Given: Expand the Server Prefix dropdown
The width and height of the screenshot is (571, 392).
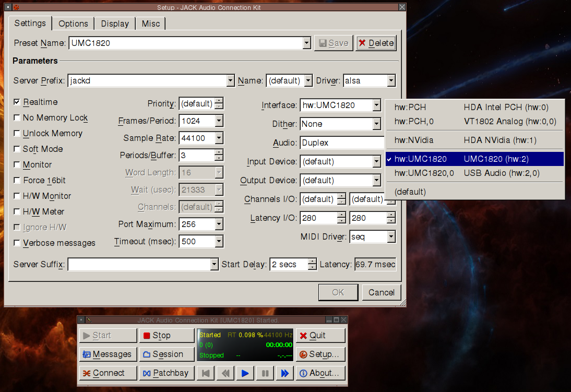Looking at the screenshot, I should click(x=230, y=80).
